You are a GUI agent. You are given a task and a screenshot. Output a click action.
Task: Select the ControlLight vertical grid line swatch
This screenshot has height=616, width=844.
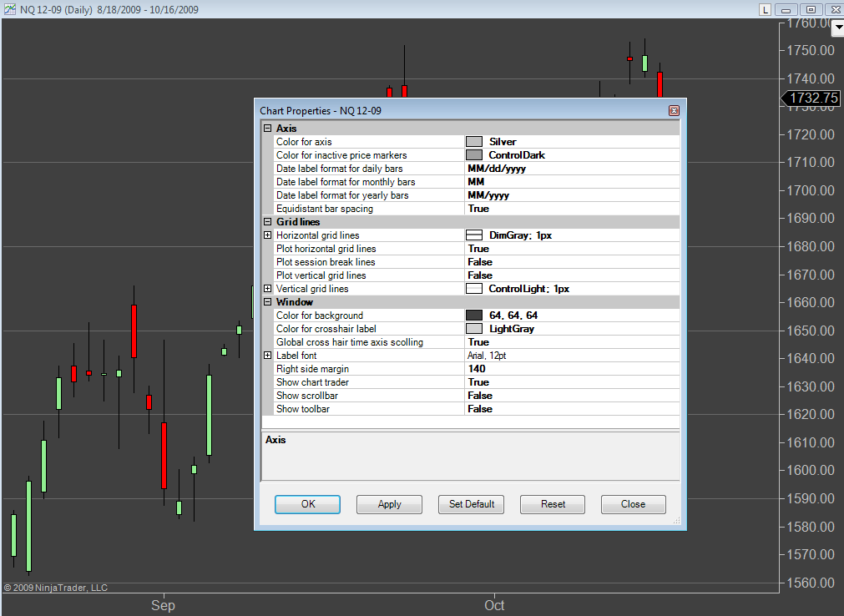pyautogui.click(x=473, y=288)
